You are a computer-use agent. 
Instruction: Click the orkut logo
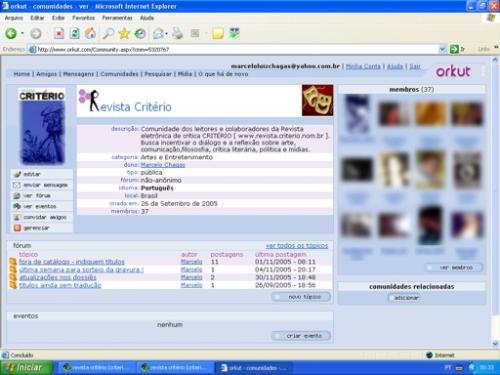[453, 71]
